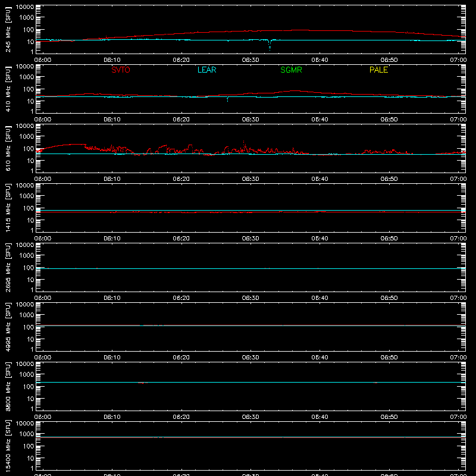Click the 10 tick of 8800 MHz panel
This screenshot has height=476, width=476.
30,399
